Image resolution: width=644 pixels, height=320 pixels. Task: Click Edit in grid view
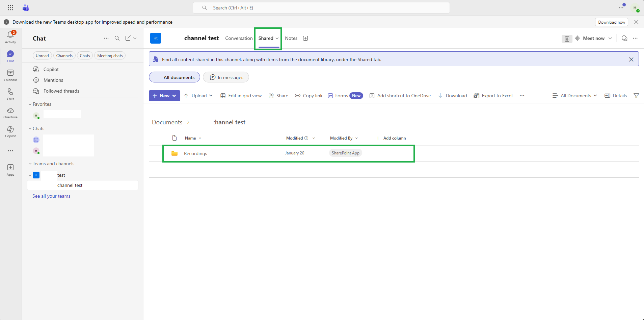coord(241,96)
